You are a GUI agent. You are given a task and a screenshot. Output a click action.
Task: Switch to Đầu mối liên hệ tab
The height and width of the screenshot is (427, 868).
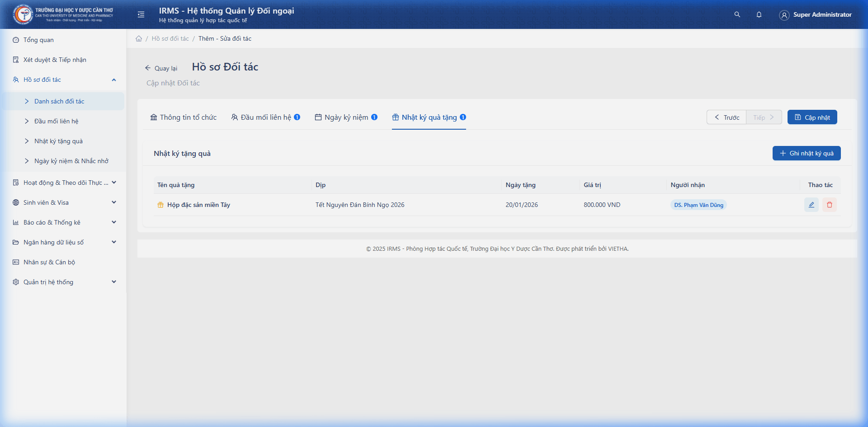[265, 117]
